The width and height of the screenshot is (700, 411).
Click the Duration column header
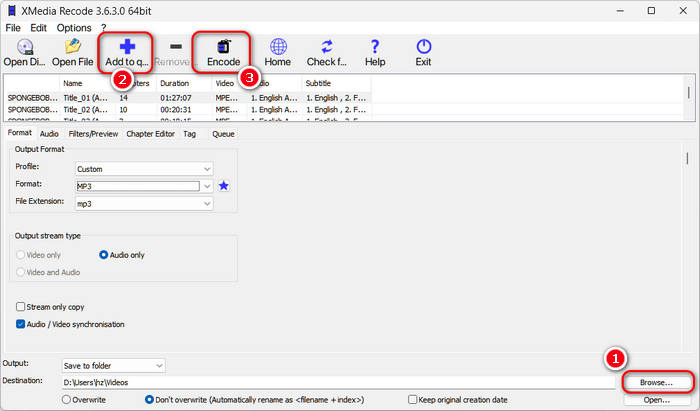click(184, 83)
